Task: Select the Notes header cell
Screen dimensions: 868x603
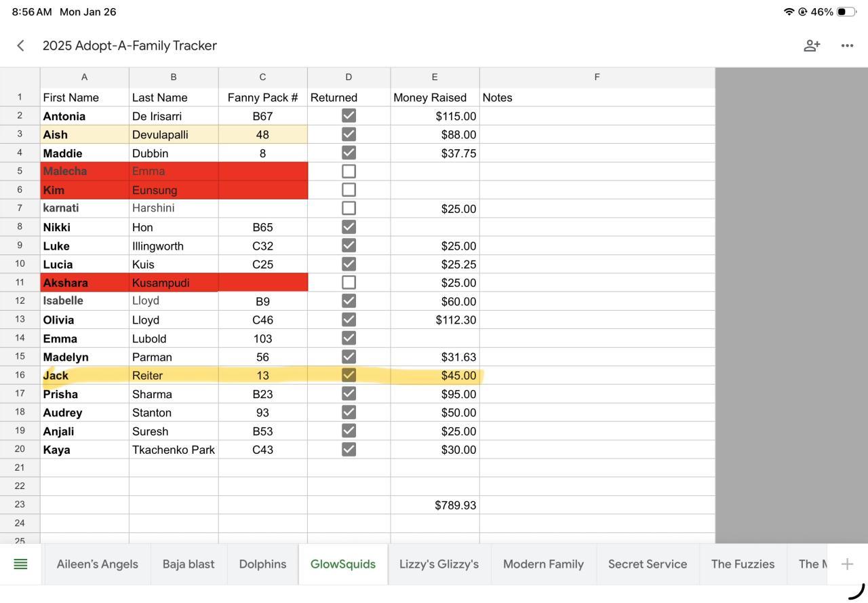Action: [597, 98]
